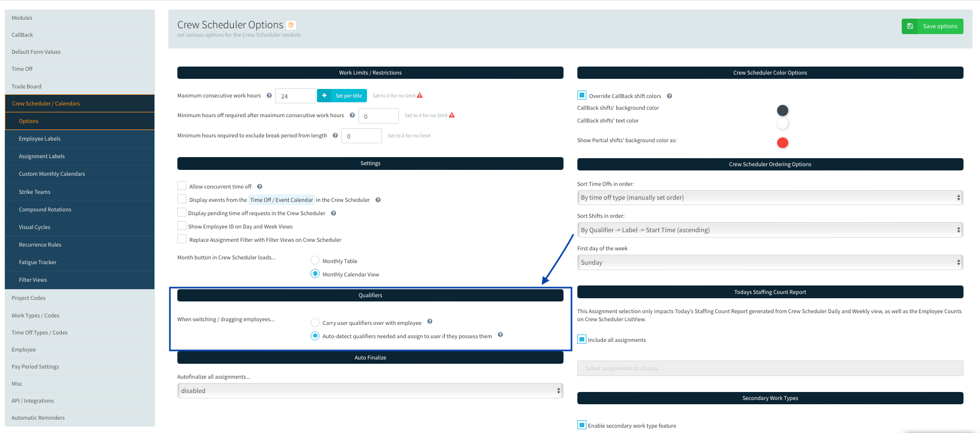Click warning icon beside maximum consecutive hours limit

[420, 95]
